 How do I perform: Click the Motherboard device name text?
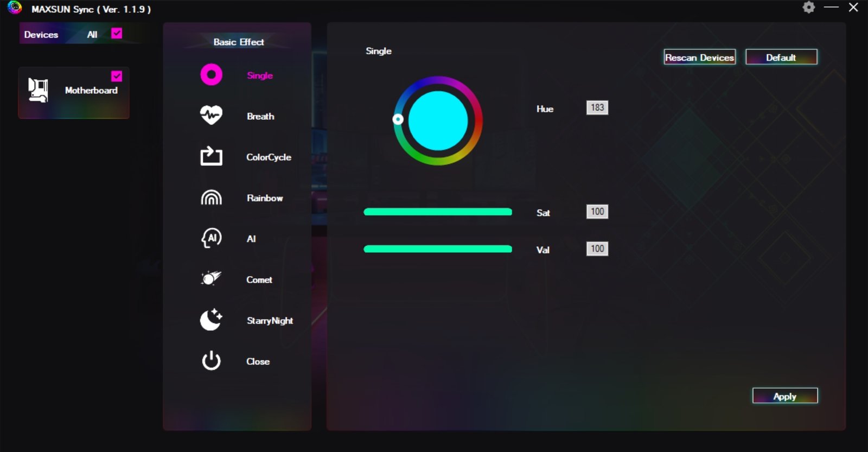coord(91,91)
